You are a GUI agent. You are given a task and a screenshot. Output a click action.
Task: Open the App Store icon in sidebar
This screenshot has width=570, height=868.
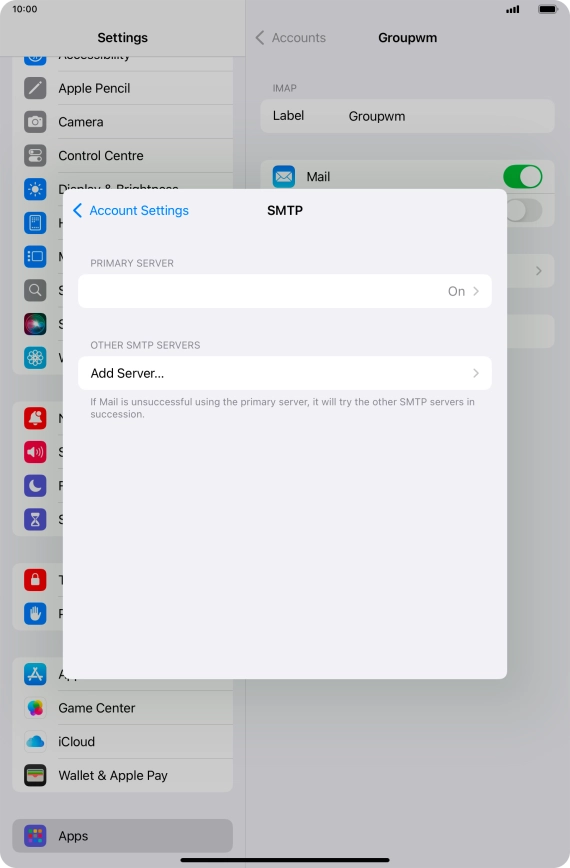tap(35, 674)
